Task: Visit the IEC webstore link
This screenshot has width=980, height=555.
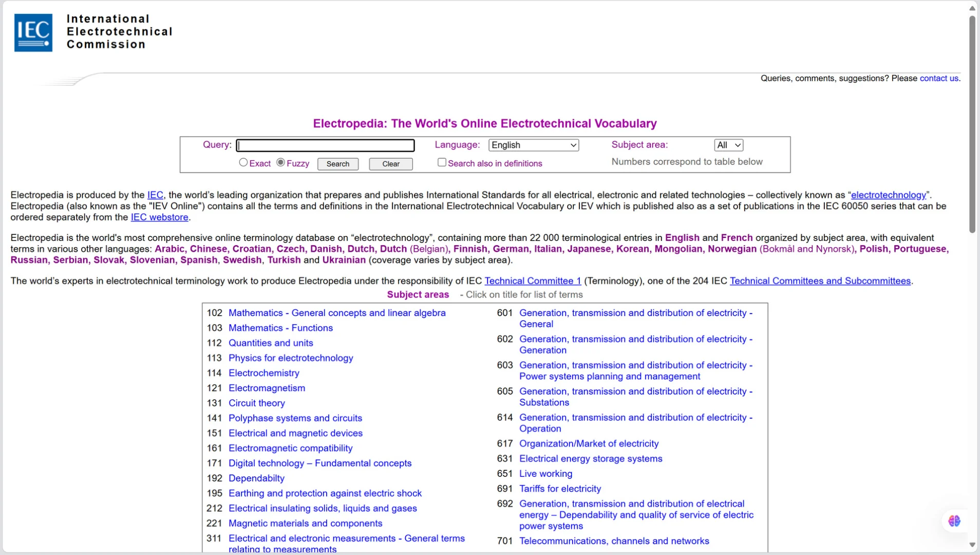Action: coord(160,217)
